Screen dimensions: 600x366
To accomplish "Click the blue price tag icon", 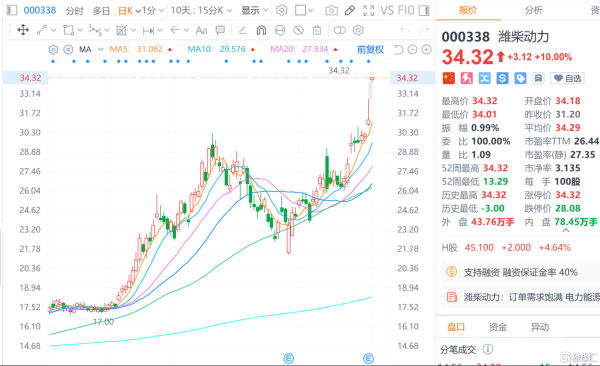I will click(x=520, y=78).
